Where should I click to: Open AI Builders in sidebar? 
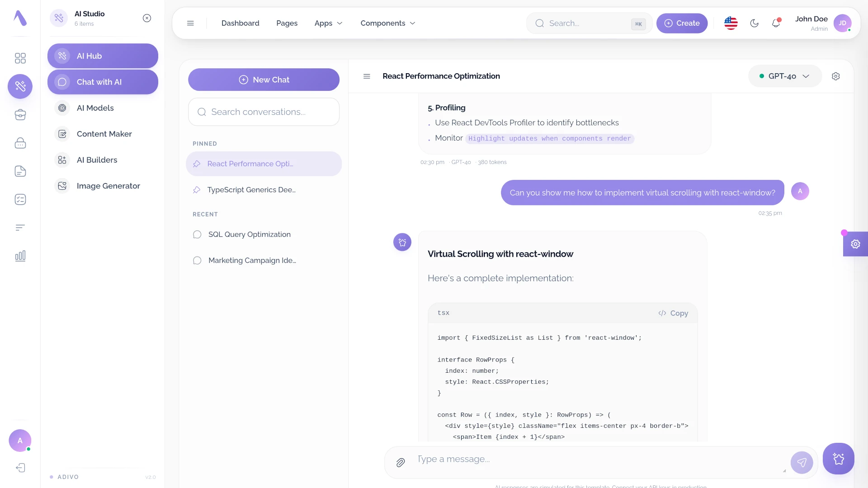click(x=103, y=160)
